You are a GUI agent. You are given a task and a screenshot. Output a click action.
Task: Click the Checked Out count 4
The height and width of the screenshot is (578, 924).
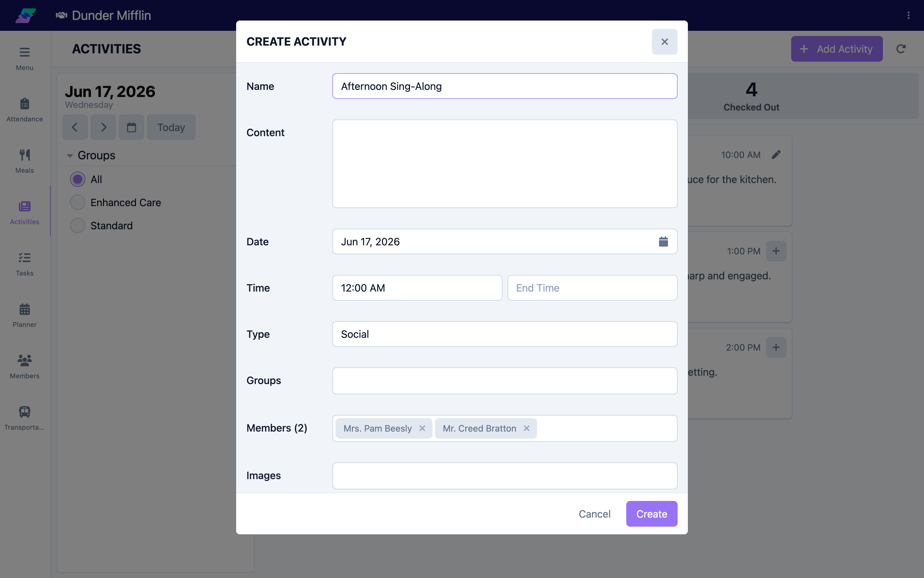tap(751, 90)
